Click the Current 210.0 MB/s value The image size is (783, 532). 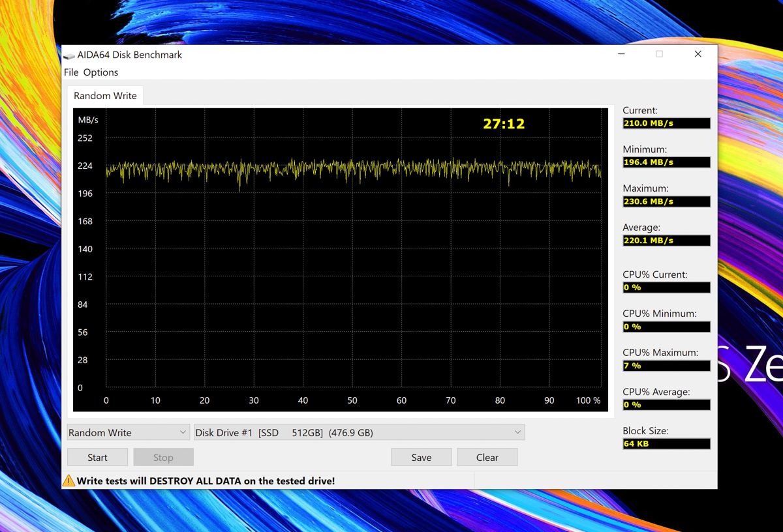coord(666,123)
